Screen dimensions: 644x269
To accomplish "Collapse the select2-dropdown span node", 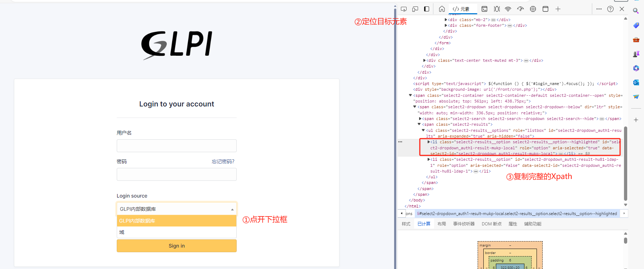I will click(x=415, y=107).
